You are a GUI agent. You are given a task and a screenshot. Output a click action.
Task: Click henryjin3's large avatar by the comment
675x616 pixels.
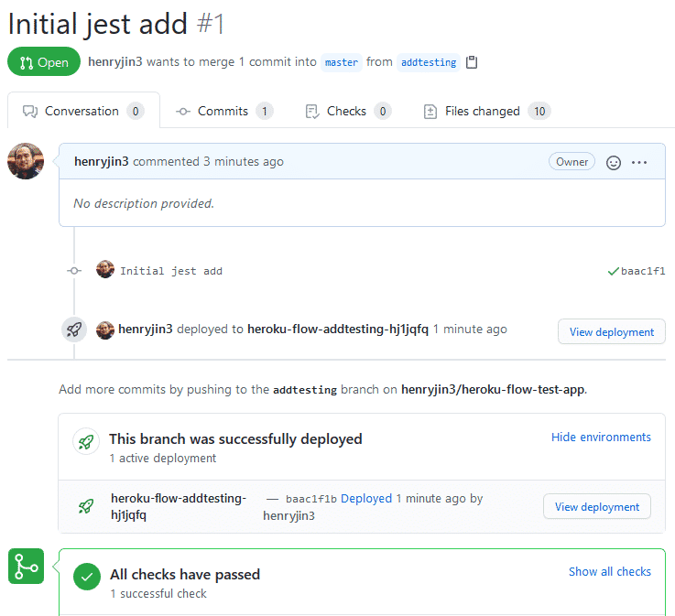pyautogui.click(x=26, y=161)
